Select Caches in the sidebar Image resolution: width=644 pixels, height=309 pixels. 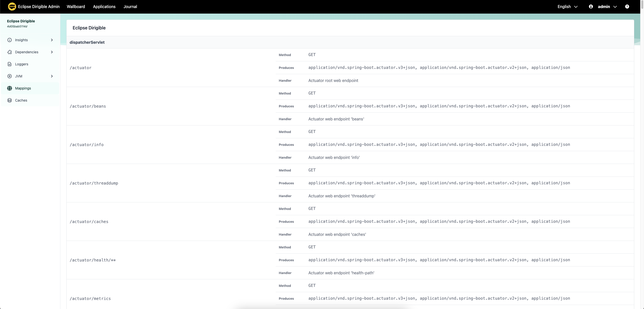(x=30, y=100)
